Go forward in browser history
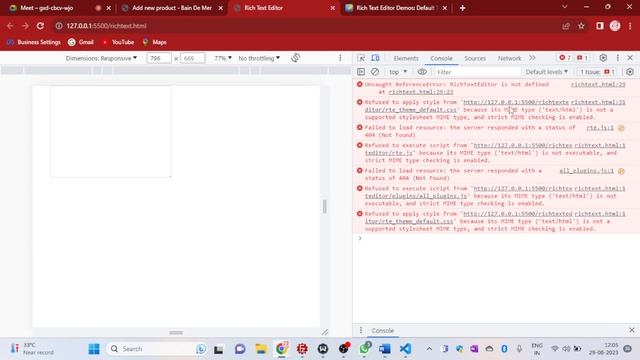The width and height of the screenshot is (640, 360). coord(25,26)
